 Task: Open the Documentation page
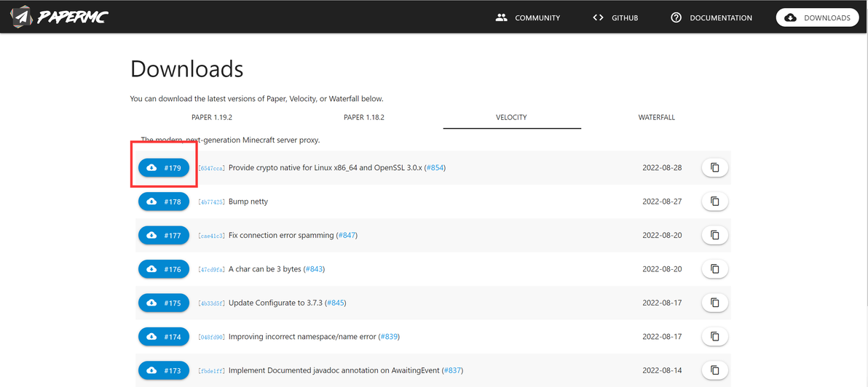tap(711, 17)
